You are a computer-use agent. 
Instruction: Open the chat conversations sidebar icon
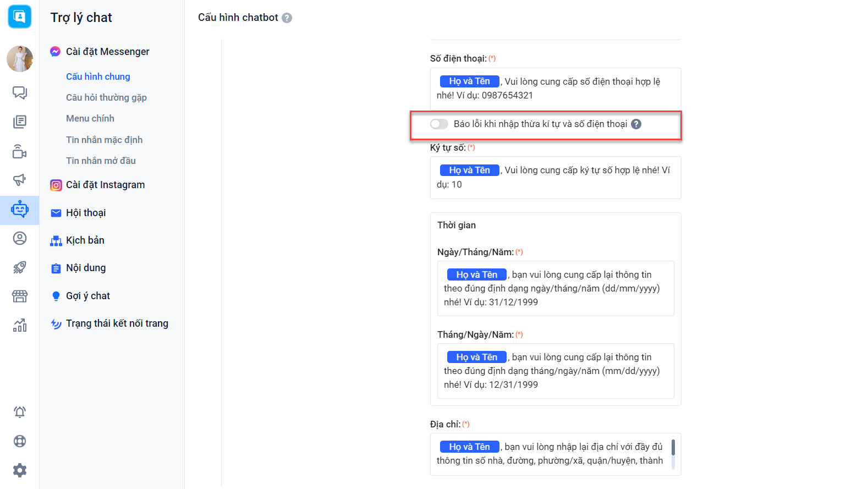[x=20, y=92]
